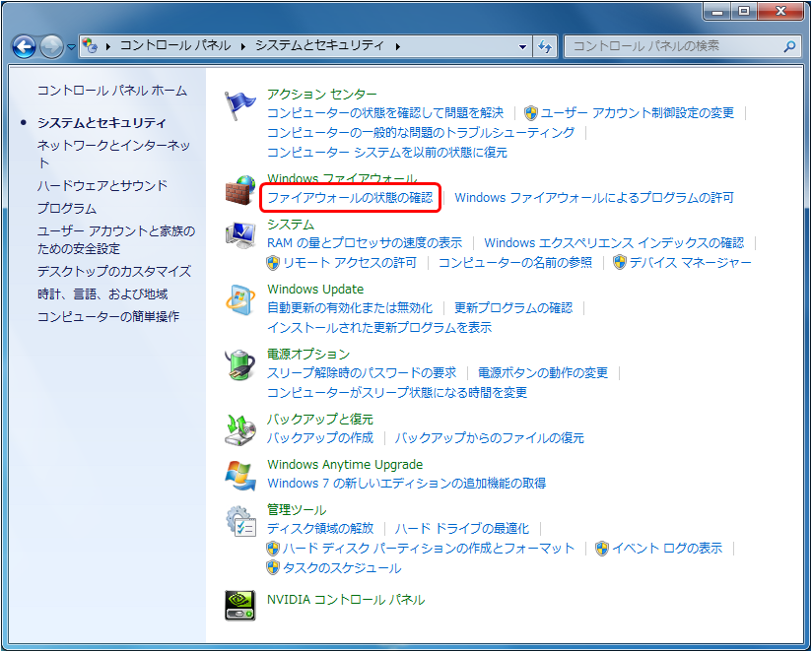Click システムとセキュリティ breadcrumb segment

(319, 45)
